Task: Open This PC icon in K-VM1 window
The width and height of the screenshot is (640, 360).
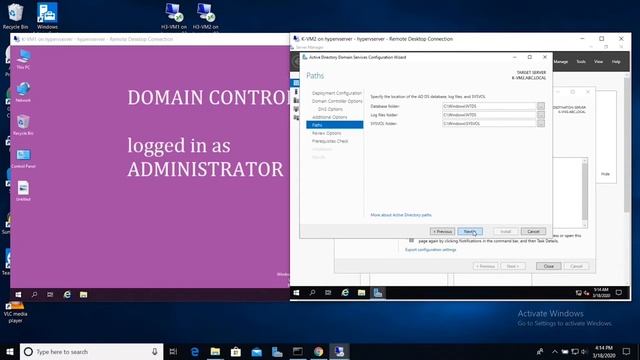Action: click(23, 59)
